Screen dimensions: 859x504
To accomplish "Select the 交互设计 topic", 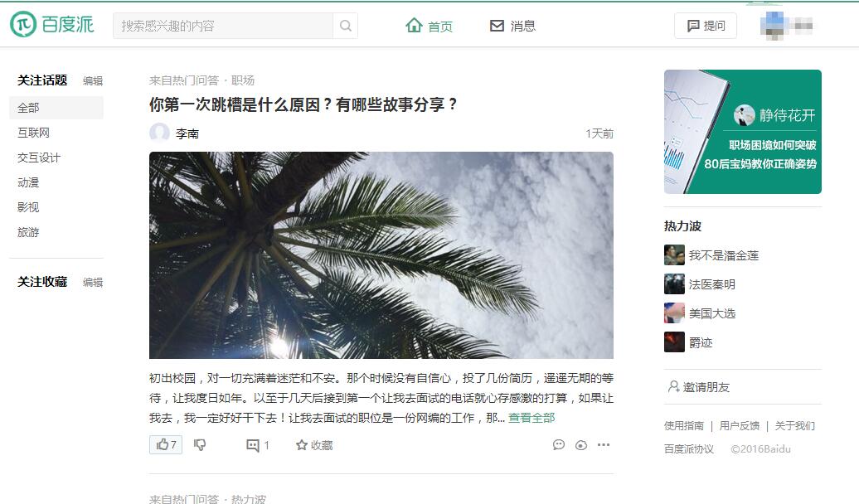I will point(38,157).
